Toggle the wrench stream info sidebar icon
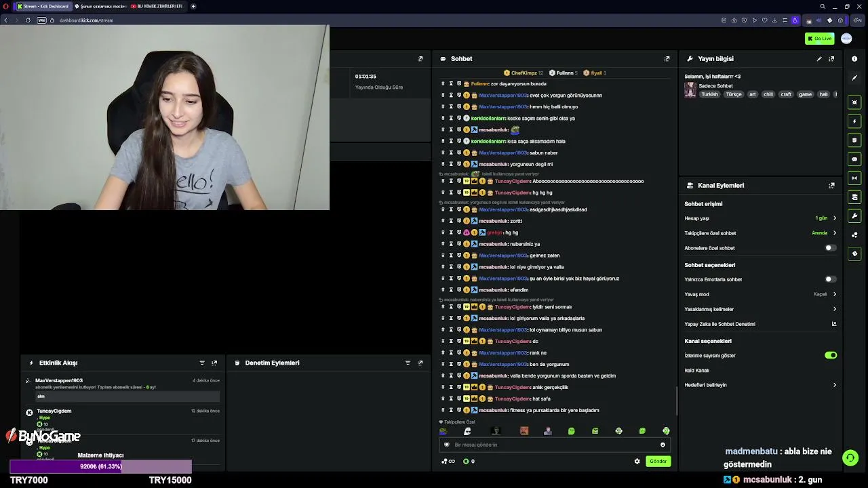This screenshot has height=488, width=868. 854,216
